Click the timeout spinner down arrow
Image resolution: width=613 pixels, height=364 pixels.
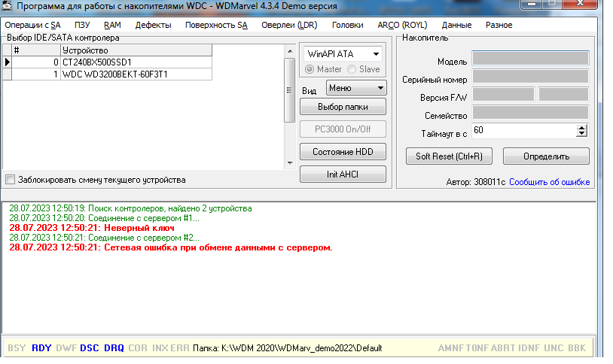581,134
